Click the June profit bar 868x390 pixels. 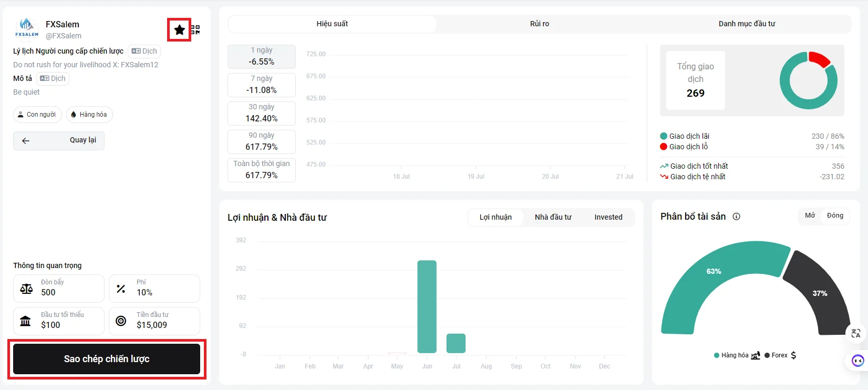pyautogui.click(x=427, y=306)
